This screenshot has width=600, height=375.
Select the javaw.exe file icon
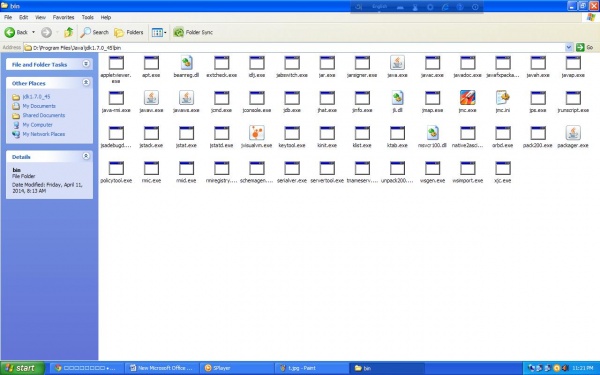point(151,98)
